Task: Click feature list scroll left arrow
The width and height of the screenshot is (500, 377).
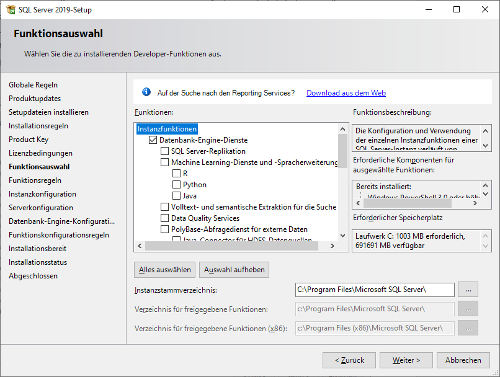Action: (140, 246)
